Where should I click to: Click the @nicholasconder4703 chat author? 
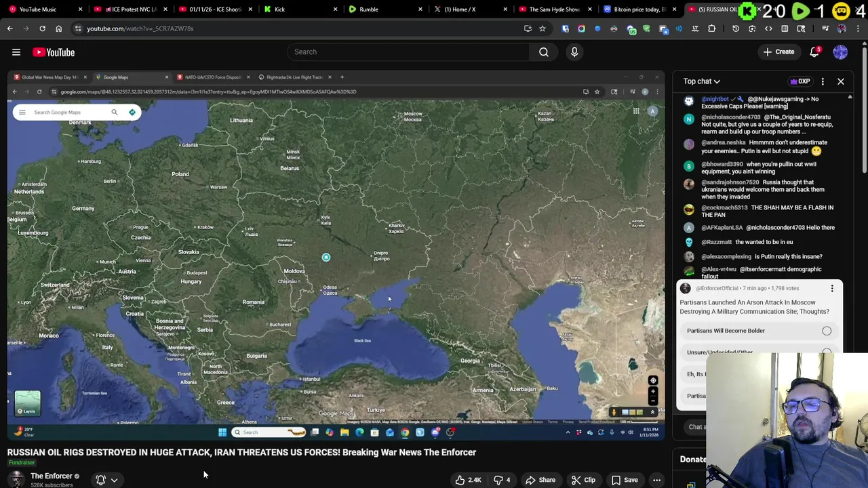click(x=731, y=117)
